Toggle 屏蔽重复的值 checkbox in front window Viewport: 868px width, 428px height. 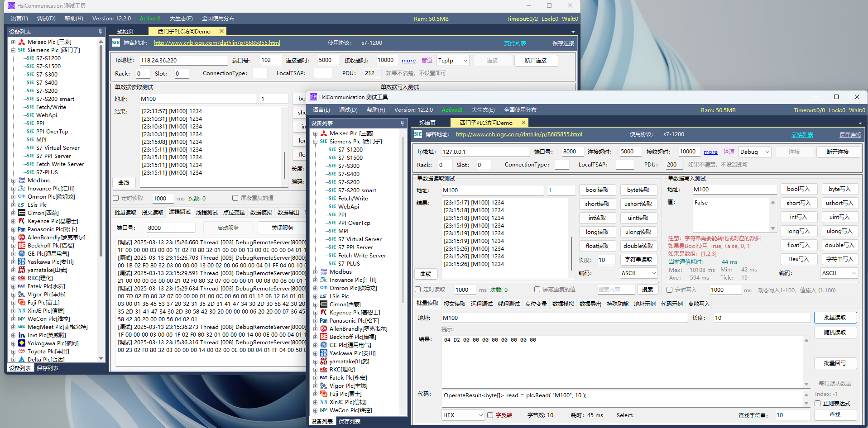coord(537,290)
